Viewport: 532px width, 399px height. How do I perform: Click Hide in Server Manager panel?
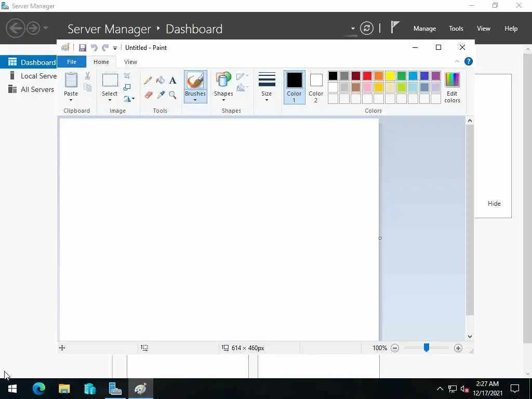click(x=494, y=204)
